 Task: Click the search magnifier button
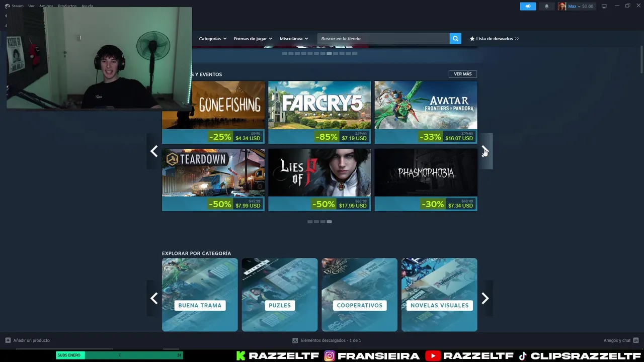tap(455, 39)
